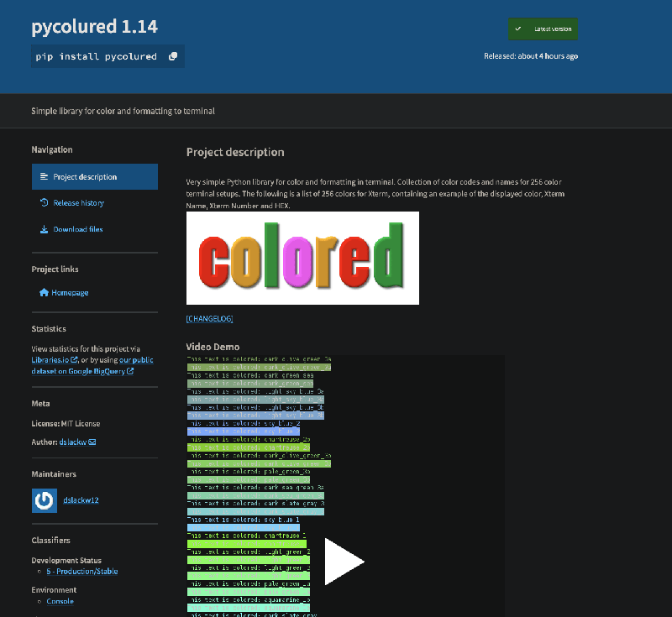Click the 'Simple library for color and formatting' summary

[123, 111]
